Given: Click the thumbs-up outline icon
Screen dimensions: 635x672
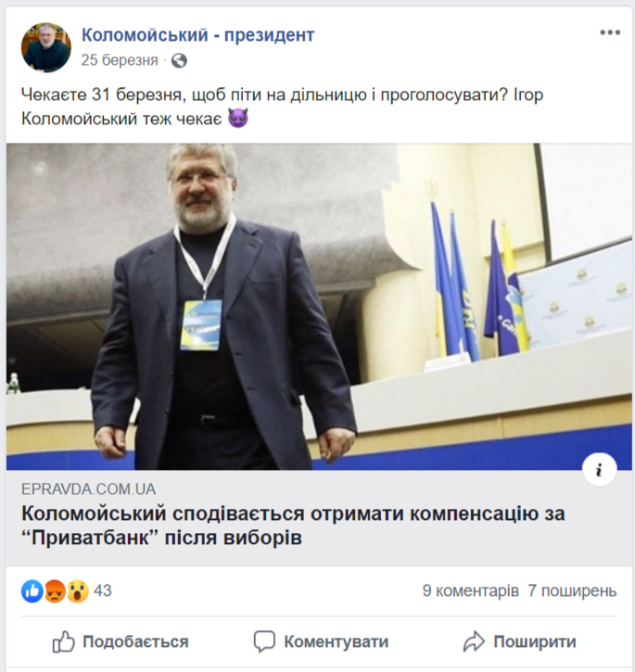Looking at the screenshot, I should click(63, 641).
